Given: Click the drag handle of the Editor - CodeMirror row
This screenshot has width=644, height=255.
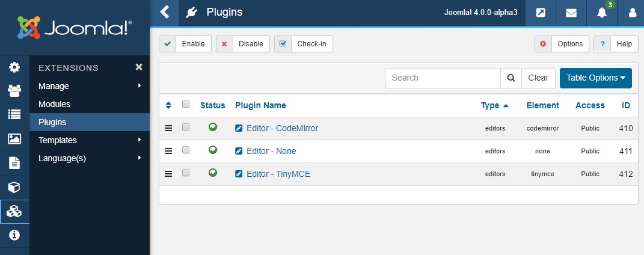Looking at the screenshot, I should pyautogui.click(x=168, y=128).
